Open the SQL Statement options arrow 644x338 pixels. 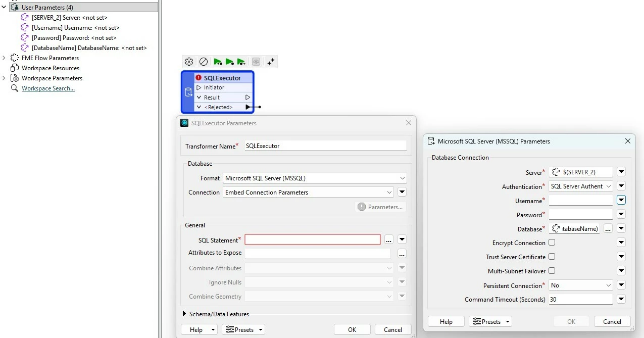(x=402, y=239)
